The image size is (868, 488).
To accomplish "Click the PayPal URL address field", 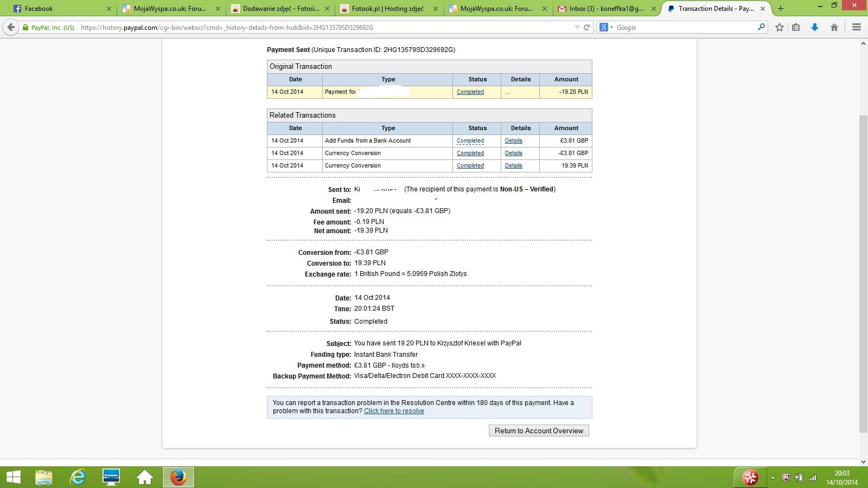I will [325, 27].
